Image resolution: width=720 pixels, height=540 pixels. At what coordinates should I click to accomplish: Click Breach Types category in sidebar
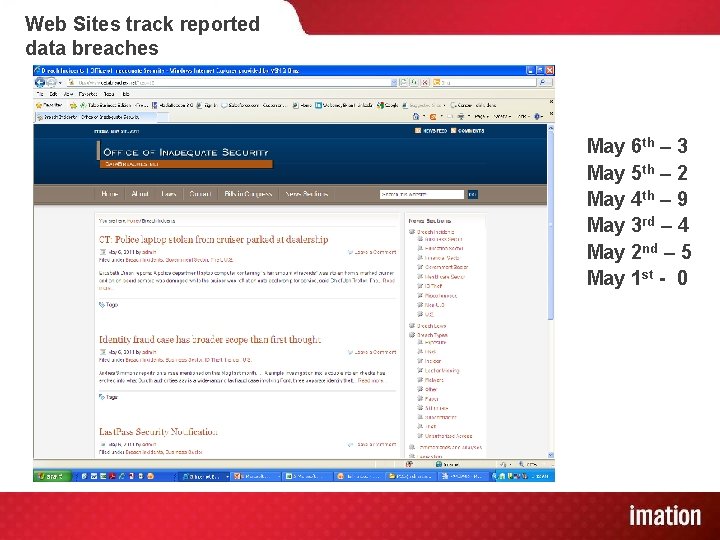pos(432,335)
